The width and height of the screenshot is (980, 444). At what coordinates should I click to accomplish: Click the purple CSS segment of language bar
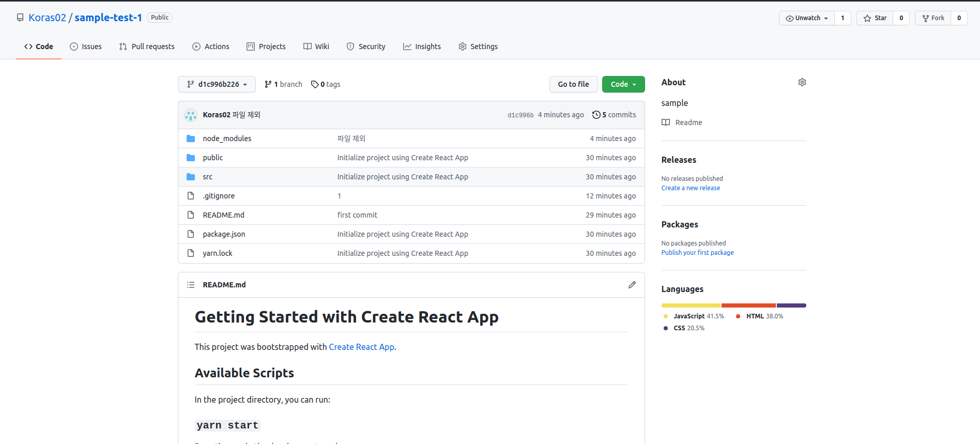pos(791,305)
